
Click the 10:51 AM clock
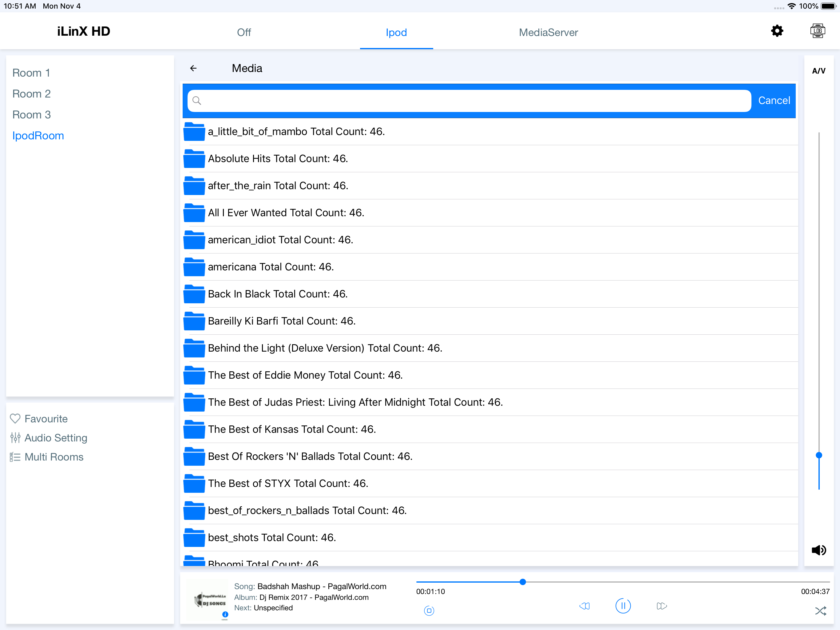[20, 6]
